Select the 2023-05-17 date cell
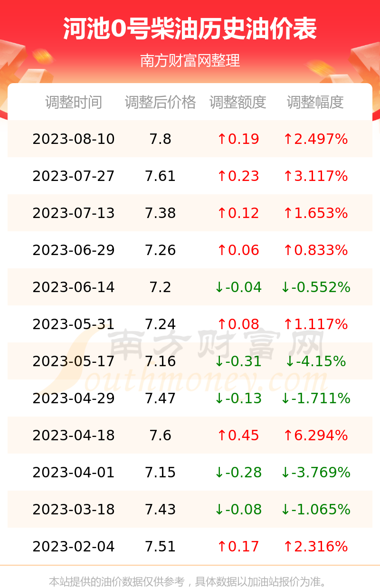The width and height of the screenshot is (380, 588). pyautogui.click(x=74, y=361)
